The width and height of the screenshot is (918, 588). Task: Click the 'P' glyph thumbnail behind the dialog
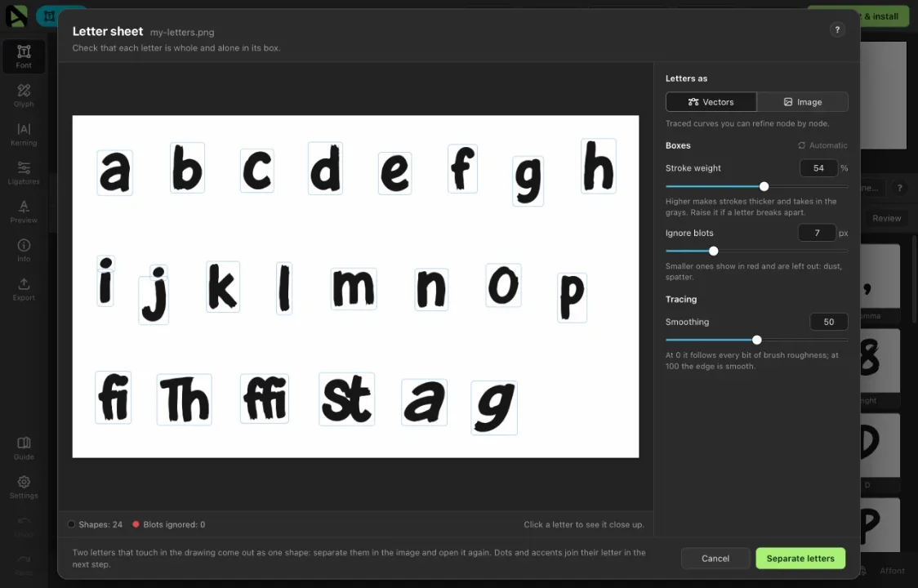(x=880, y=525)
